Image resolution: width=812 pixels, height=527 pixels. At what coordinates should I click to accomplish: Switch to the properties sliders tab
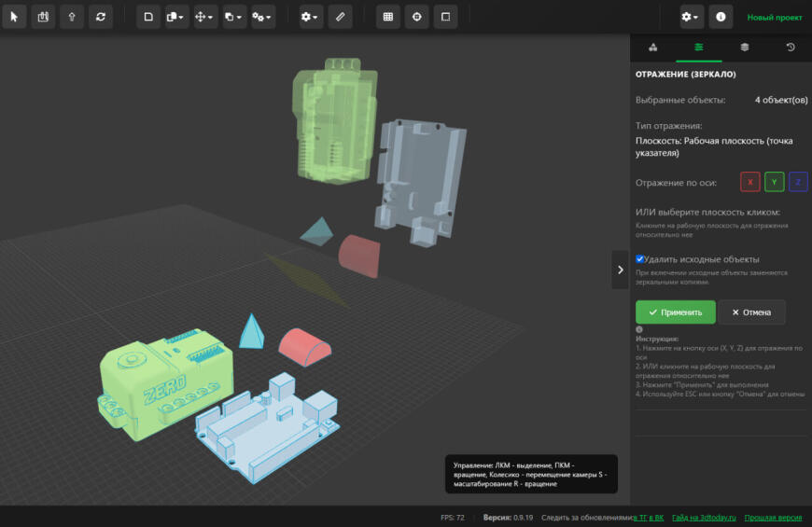(x=698, y=48)
